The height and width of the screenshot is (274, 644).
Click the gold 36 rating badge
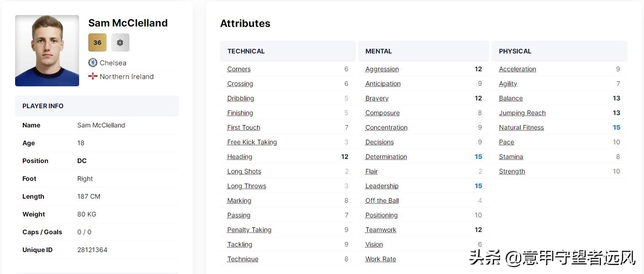97,42
